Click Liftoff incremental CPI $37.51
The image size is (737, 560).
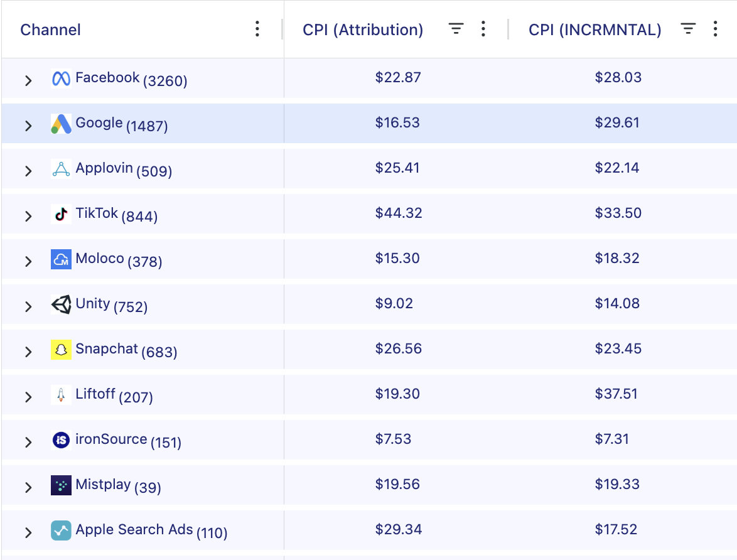coord(616,393)
